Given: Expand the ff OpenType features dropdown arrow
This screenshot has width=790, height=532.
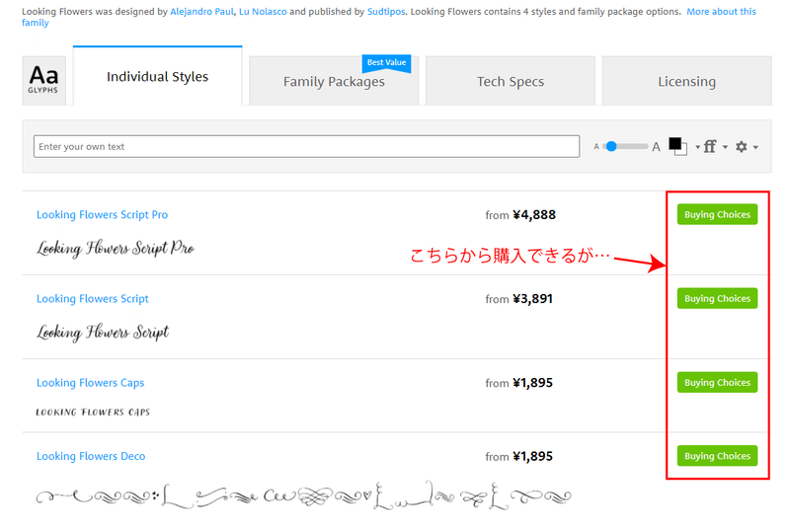Looking at the screenshot, I should [725, 147].
